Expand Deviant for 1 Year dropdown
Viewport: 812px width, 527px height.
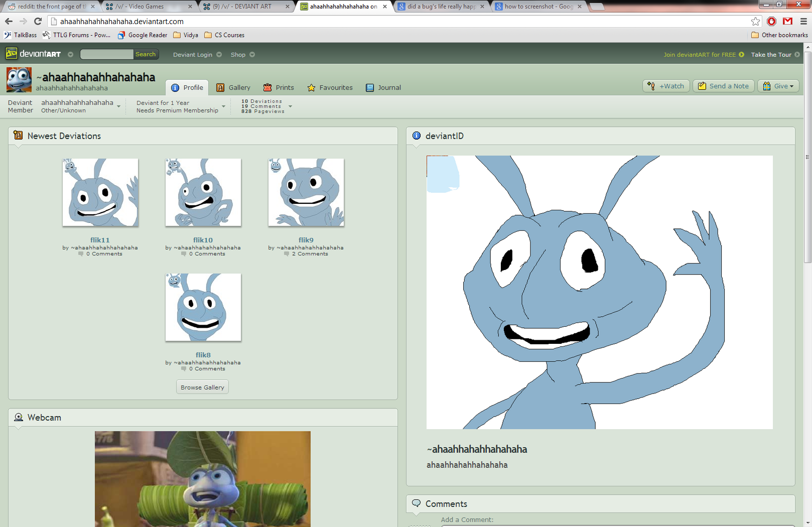(x=224, y=106)
